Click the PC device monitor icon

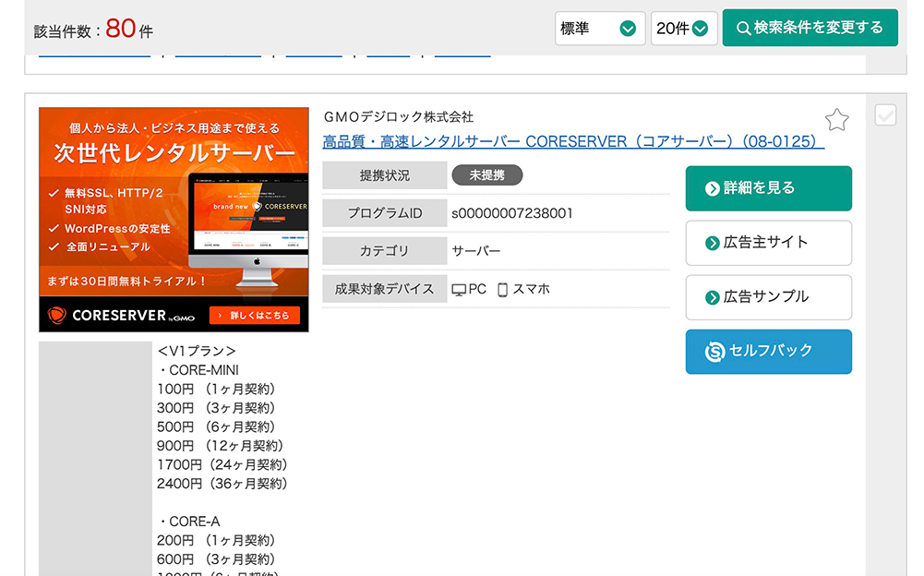tap(459, 290)
